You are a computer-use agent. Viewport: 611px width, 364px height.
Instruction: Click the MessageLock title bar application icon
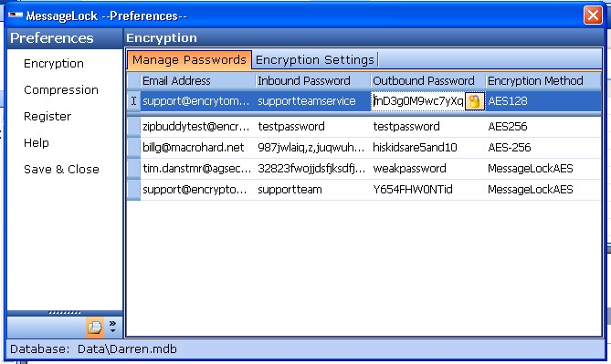point(16,16)
